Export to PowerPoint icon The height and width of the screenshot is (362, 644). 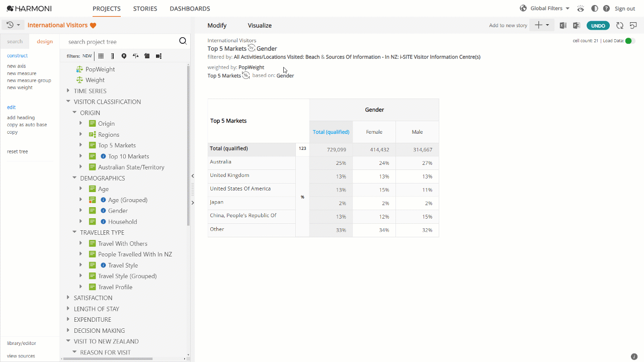[x=577, y=26]
